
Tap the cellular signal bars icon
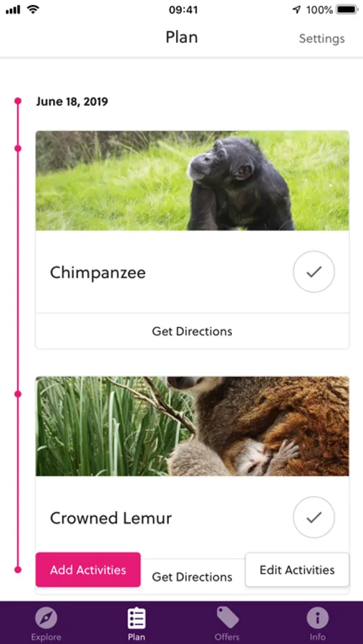(13, 10)
